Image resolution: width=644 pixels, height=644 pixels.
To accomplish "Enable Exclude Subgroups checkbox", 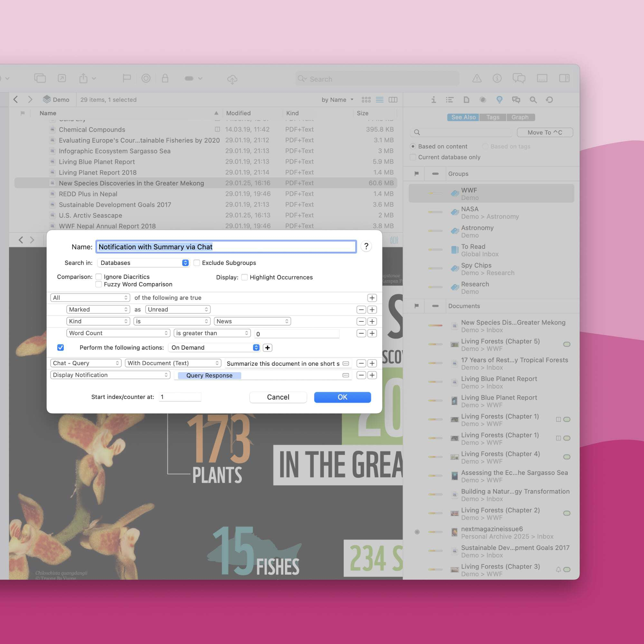I will point(197,263).
